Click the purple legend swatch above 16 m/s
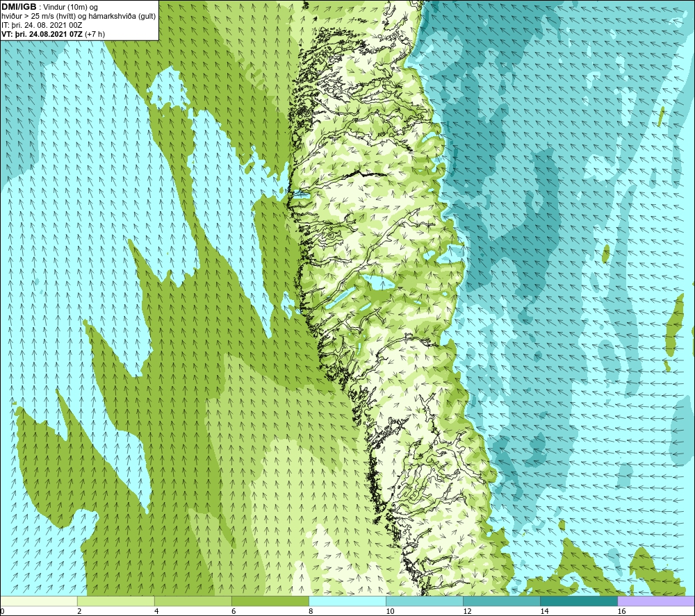 pos(656,601)
